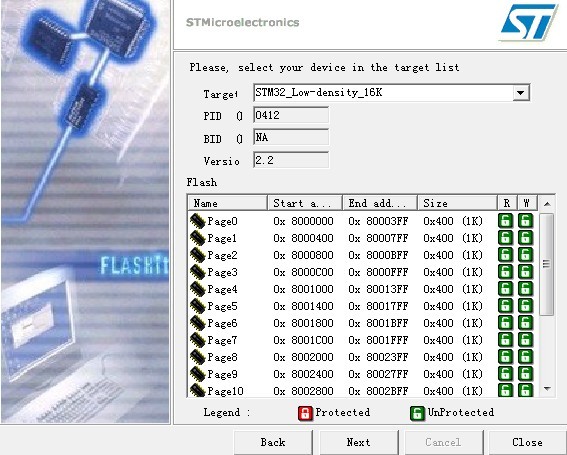Click the Page3 chip icon
Screen dimensions: 567x455
pos(197,272)
